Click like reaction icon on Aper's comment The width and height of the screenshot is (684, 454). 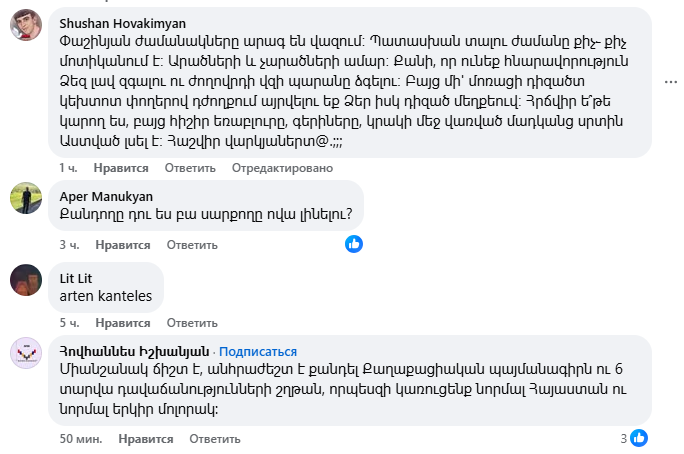point(354,244)
